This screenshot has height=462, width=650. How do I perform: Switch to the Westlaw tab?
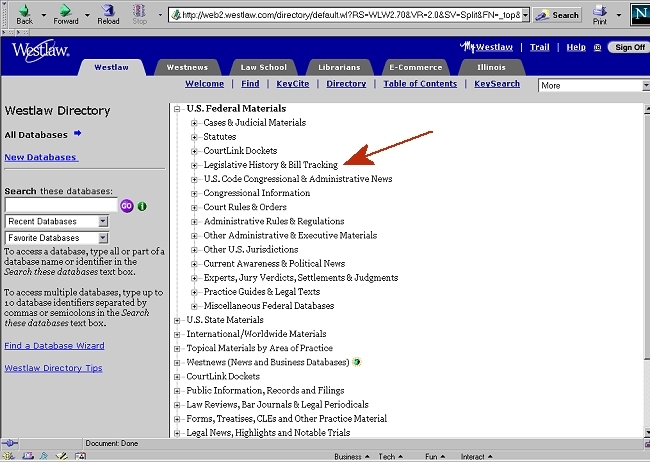[112, 67]
